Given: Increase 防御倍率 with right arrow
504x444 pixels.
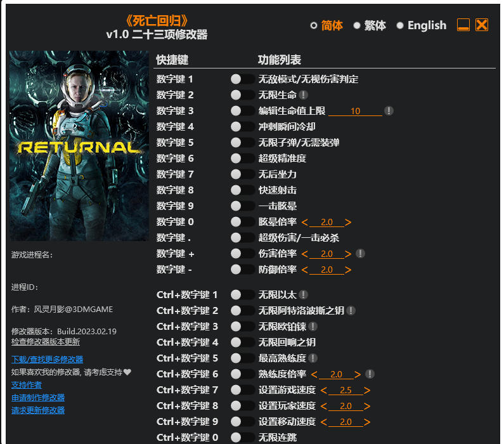Looking at the screenshot, I should tap(348, 270).
